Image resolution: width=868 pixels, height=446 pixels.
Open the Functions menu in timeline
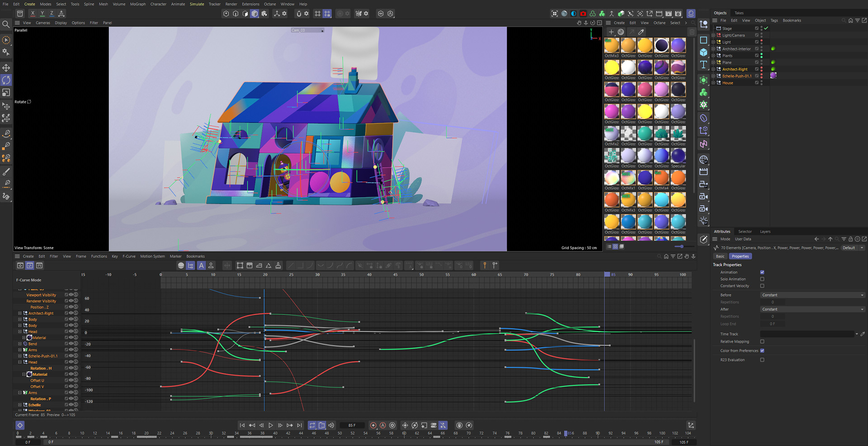coord(99,256)
